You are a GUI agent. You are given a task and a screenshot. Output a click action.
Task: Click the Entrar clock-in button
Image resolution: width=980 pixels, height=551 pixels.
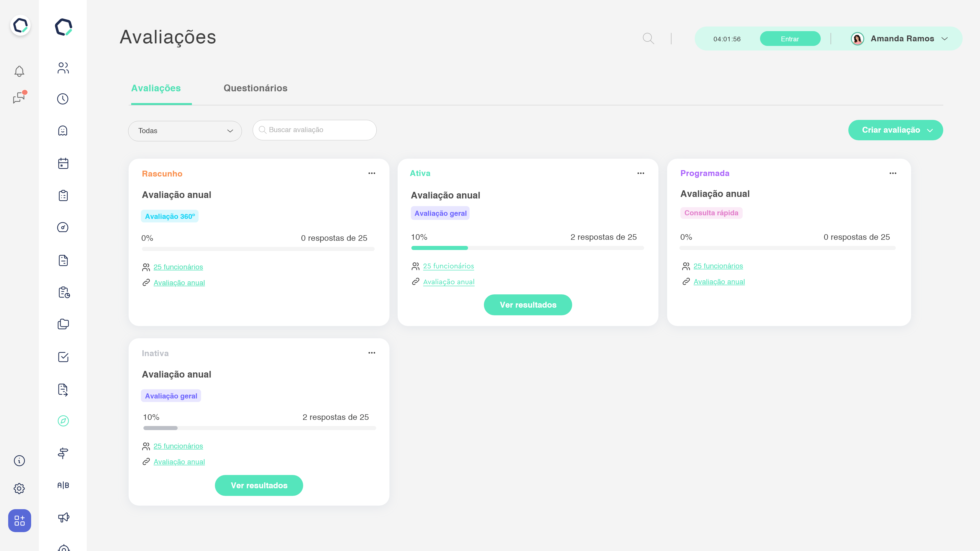tap(790, 39)
